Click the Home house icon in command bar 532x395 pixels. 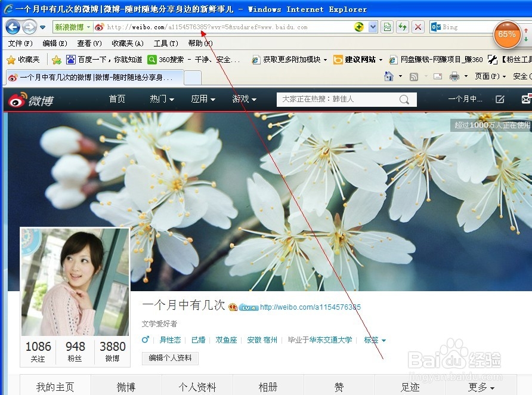389,76
